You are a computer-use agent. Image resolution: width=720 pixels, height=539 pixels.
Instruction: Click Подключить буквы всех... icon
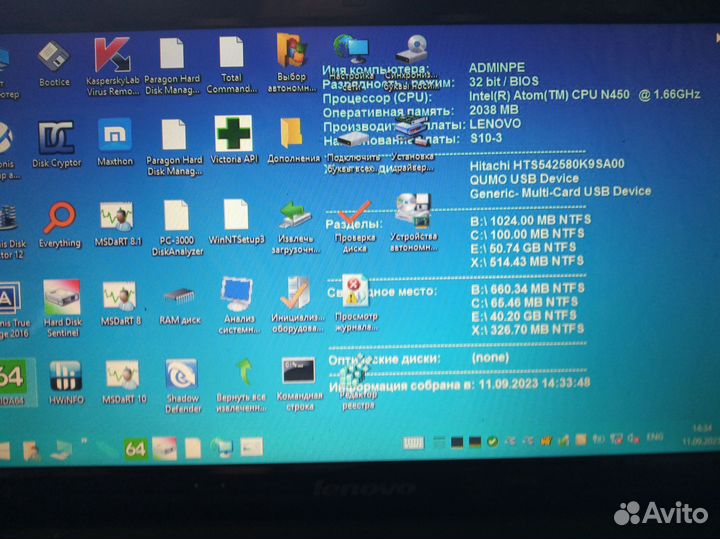[354, 152]
